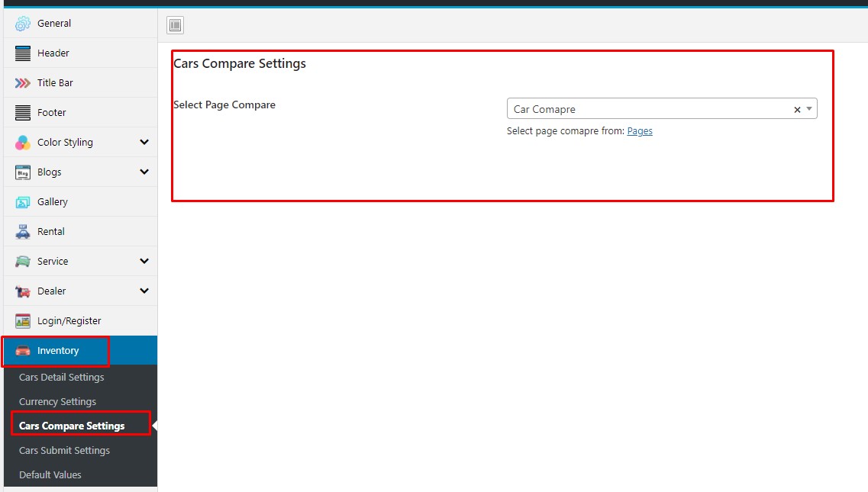Expand the Blogs submenu chevron
This screenshot has width=868, height=492.
(x=144, y=172)
